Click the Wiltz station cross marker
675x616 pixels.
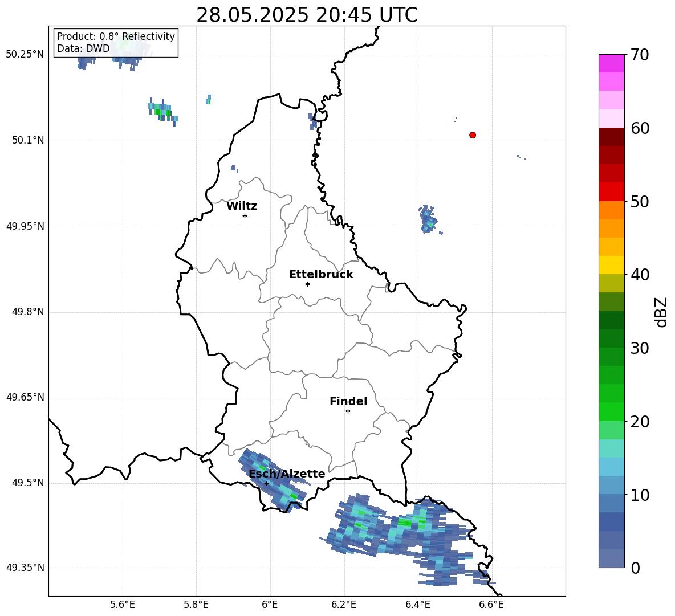coord(245,215)
